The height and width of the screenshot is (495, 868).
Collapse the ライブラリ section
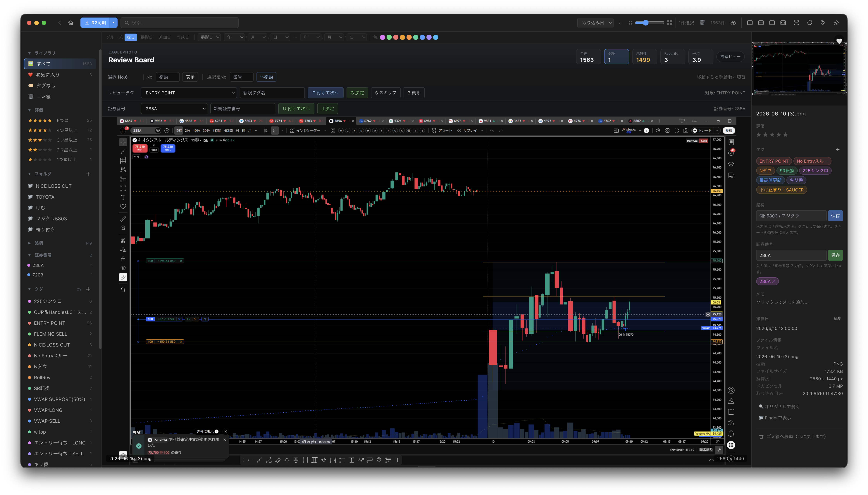(x=30, y=53)
